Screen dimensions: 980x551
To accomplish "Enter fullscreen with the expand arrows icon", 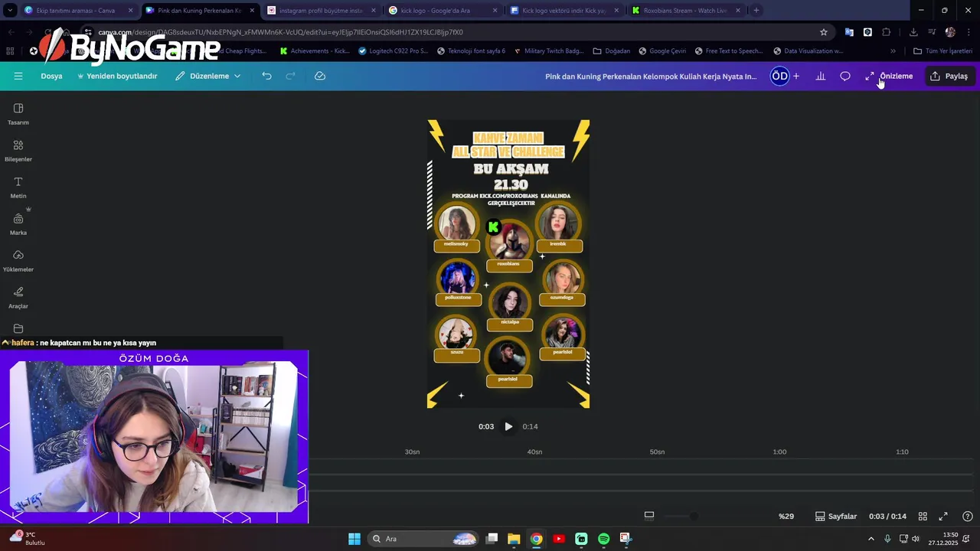I will click(943, 516).
